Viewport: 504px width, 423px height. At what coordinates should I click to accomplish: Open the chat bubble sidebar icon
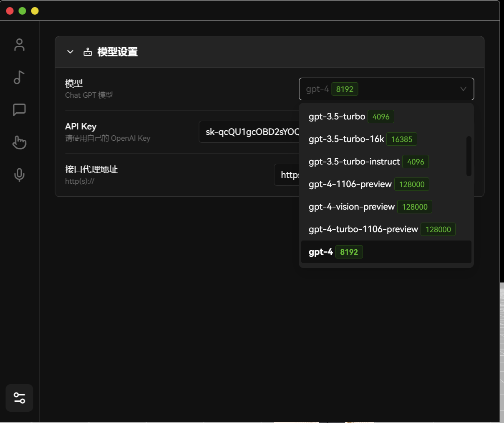(x=19, y=110)
